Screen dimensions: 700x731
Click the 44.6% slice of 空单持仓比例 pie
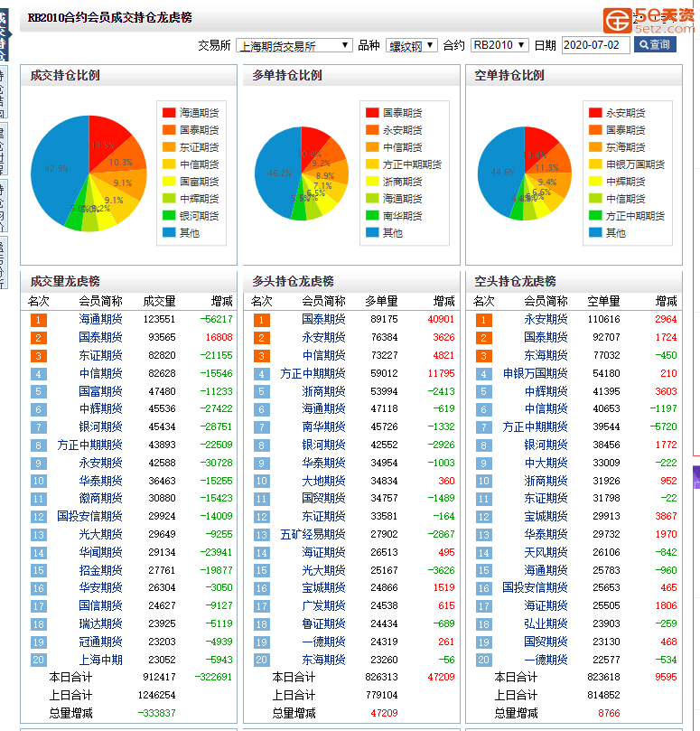501,173
